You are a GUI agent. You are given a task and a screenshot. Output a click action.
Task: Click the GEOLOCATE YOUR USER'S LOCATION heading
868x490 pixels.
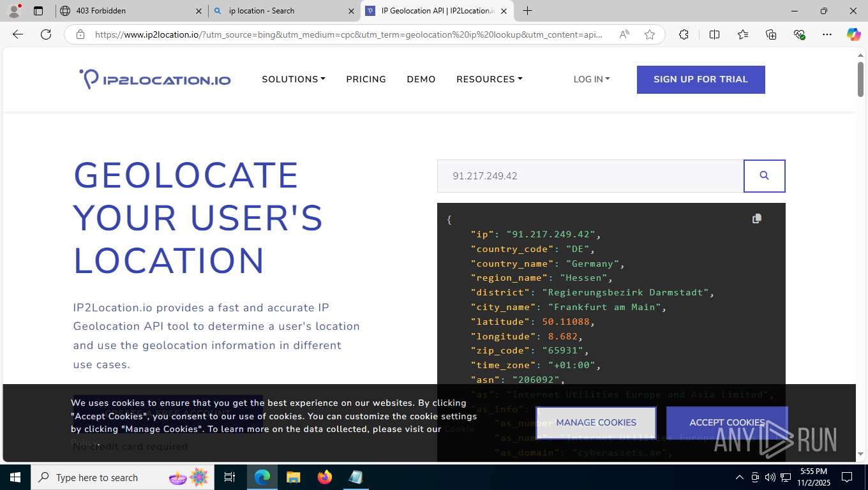pyautogui.click(x=198, y=218)
